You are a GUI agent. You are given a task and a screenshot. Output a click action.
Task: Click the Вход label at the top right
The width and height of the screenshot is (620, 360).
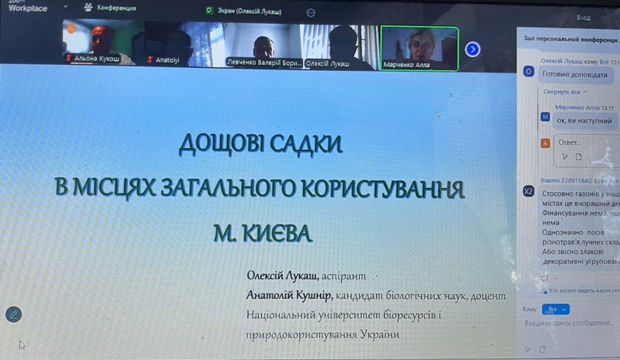pos(583,18)
